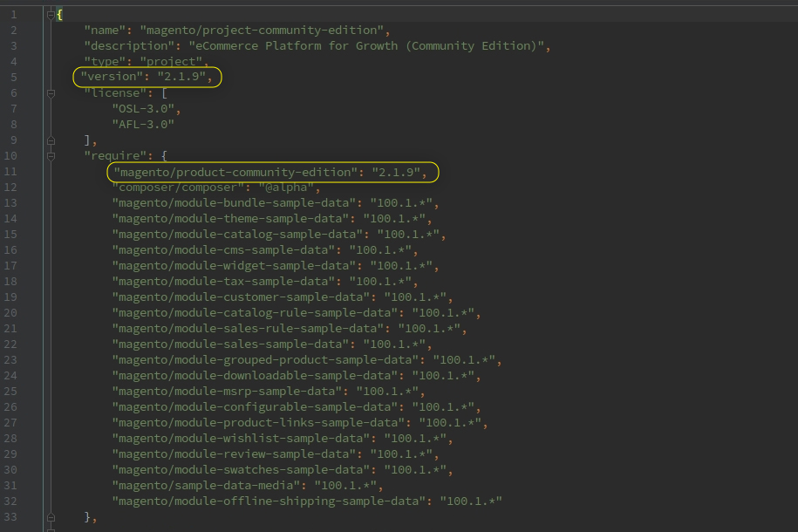Click "magento/module-review-sample-data" key
798x532 pixels.
pyautogui.click(x=234, y=454)
